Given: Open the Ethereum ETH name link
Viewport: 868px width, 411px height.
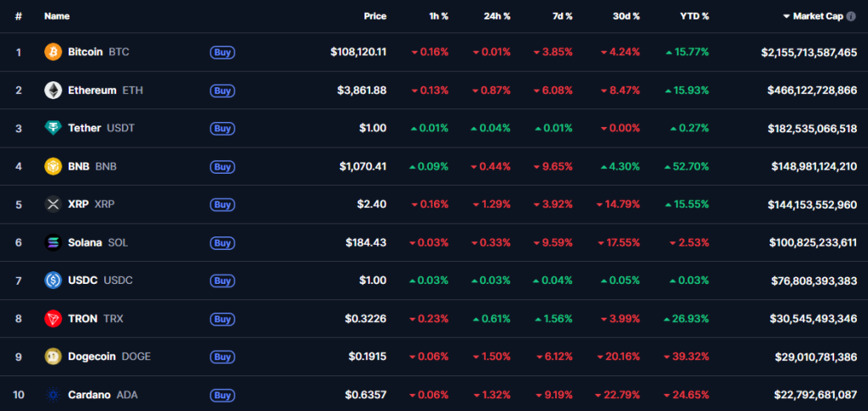Looking at the screenshot, I should [x=105, y=91].
